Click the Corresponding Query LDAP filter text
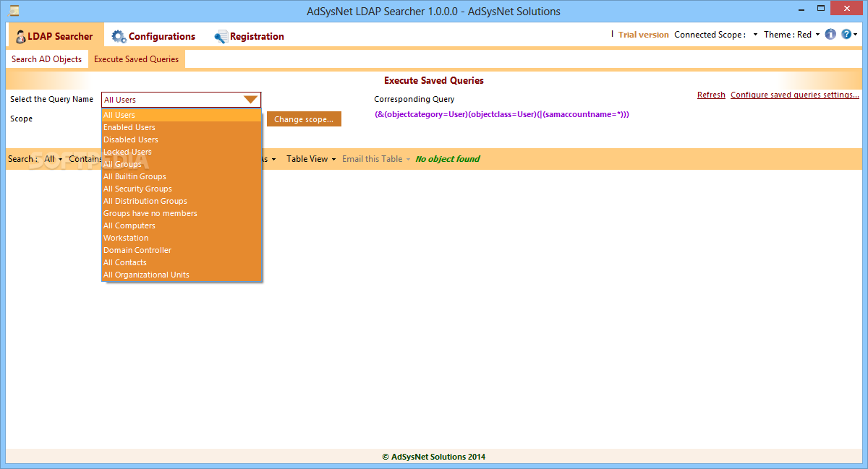The width and height of the screenshot is (868, 469). click(x=501, y=114)
